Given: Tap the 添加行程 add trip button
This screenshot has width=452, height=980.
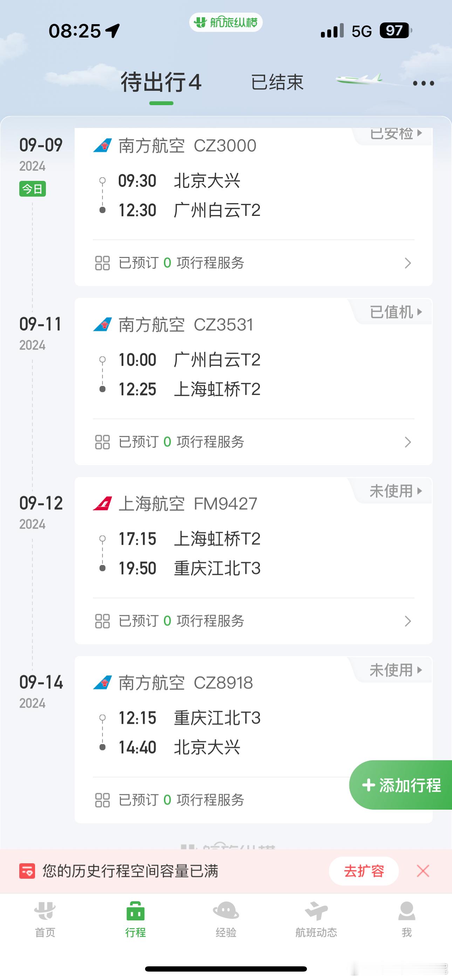Looking at the screenshot, I should (x=400, y=785).
